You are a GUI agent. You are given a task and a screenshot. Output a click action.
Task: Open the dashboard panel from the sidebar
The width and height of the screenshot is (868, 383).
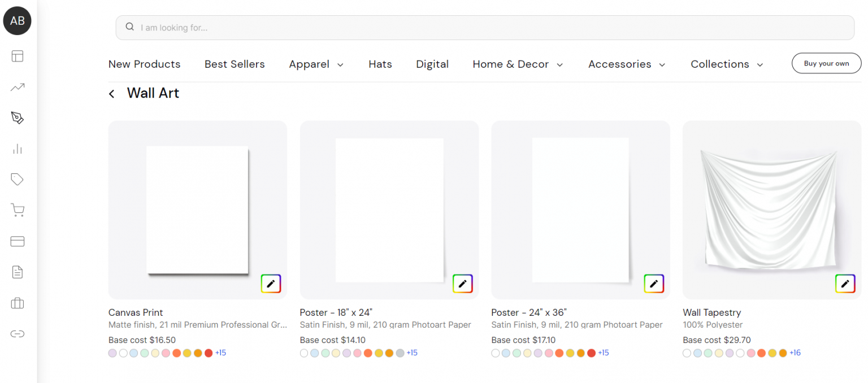coord(17,56)
